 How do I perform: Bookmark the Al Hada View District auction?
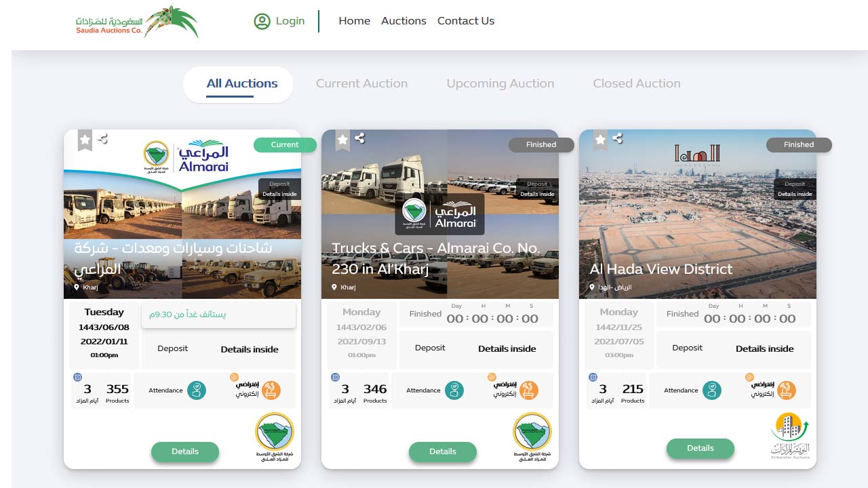(600, 140)
